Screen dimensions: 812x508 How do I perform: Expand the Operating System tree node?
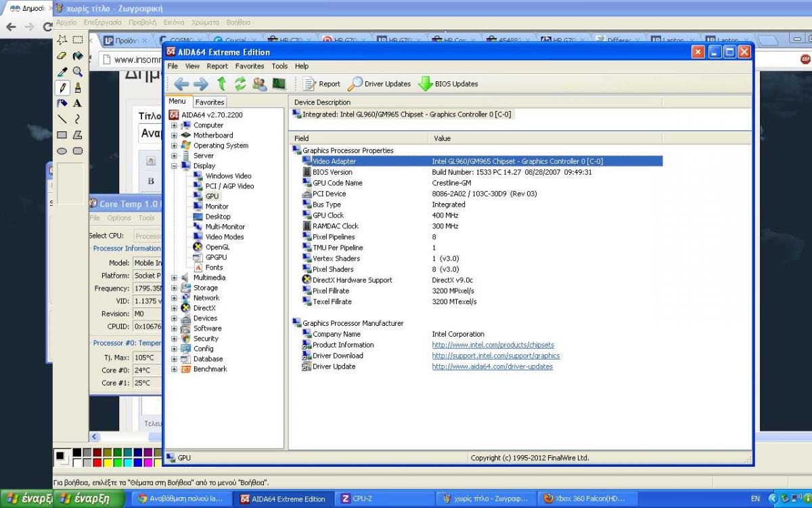point(174,146)
